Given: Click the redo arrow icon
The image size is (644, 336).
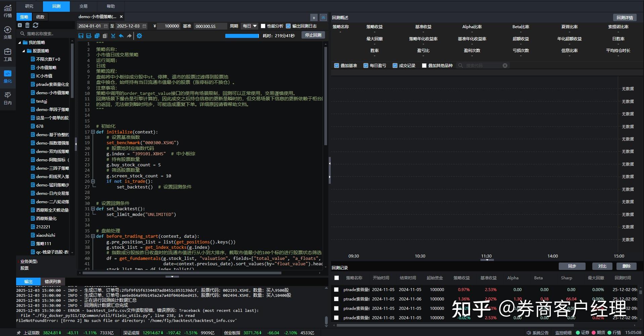Looking at the screenshot, I should [129, 36].
